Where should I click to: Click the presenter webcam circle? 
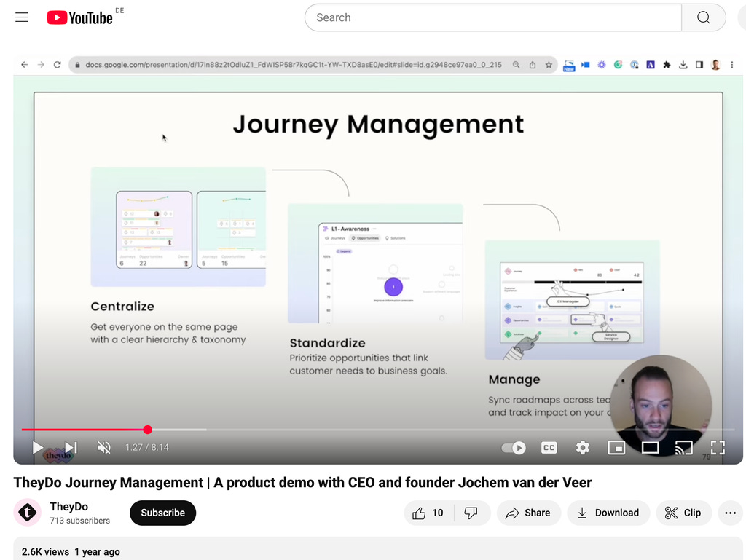661,406
